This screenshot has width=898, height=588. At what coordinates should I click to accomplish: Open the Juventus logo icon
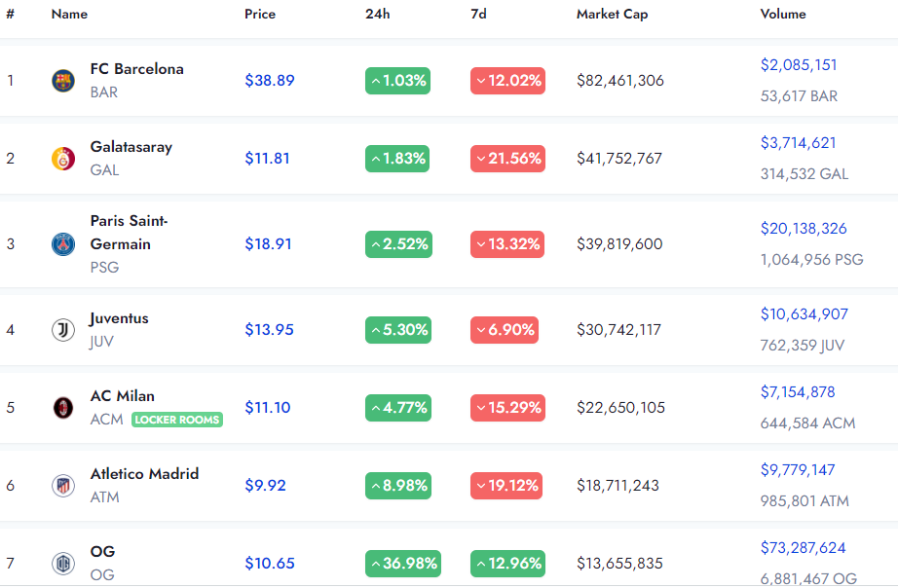coord(63,330)
